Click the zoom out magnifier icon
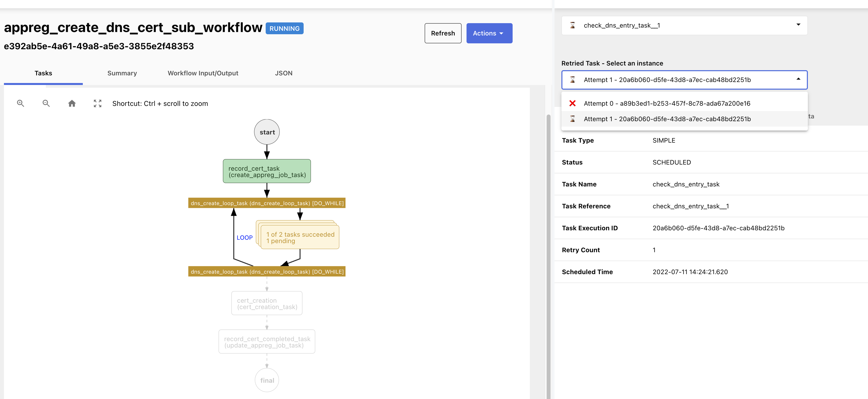This screenshot has height=399, width=868. (46, 103)
